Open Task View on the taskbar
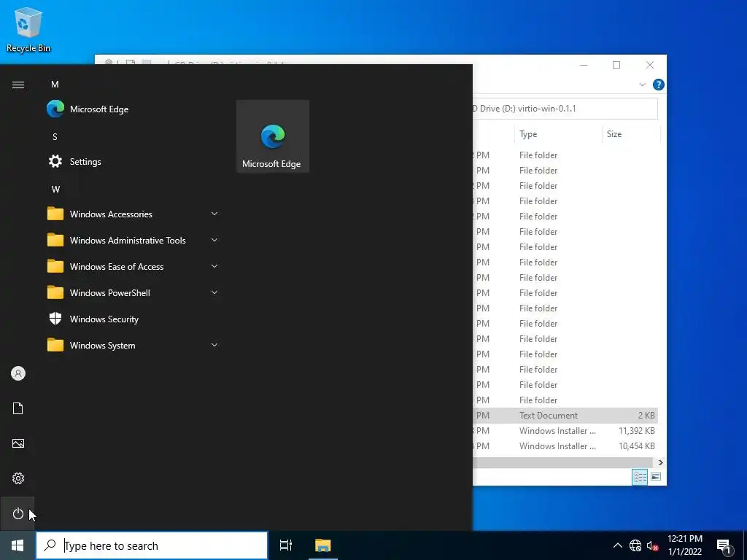 [x=286, y=545]
